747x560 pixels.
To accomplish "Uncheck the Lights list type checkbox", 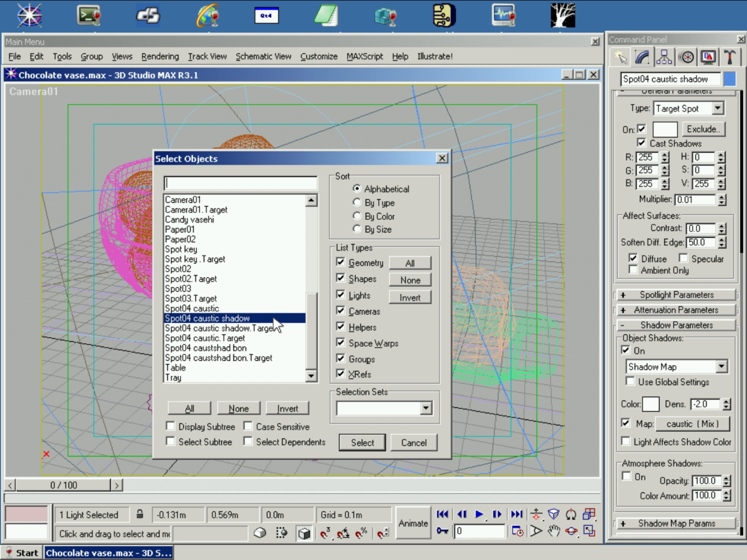I will tap(341, 294).
